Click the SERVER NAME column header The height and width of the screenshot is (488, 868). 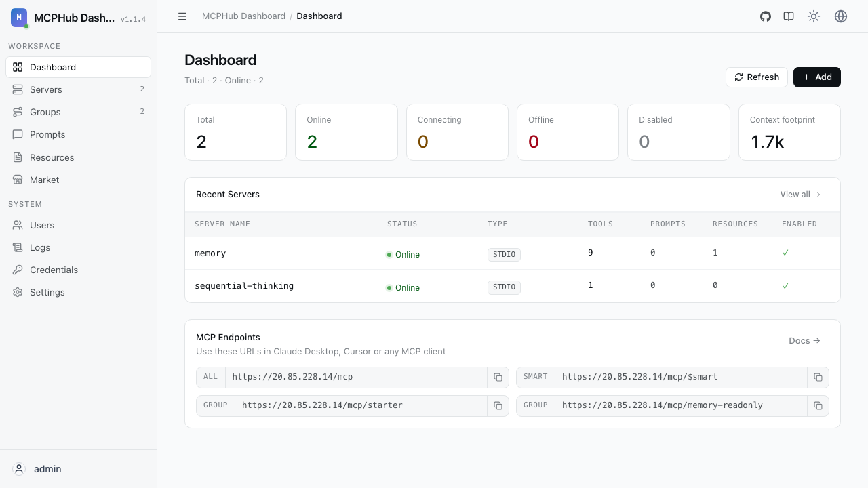pyautogui.click(x=222, y=224)
